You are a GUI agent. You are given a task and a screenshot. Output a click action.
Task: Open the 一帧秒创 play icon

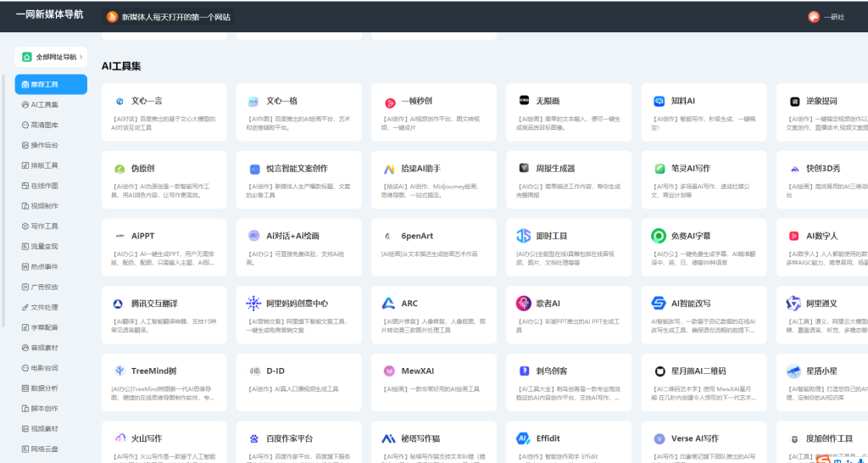pos(389,101)
